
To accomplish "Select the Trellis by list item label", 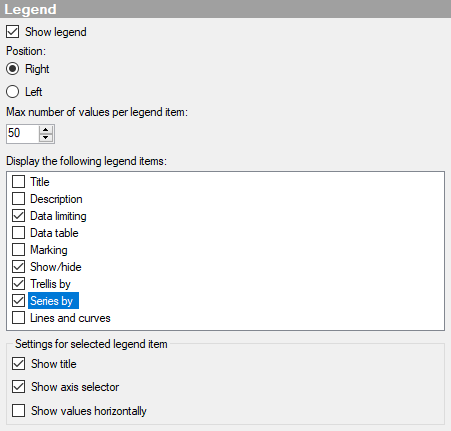I will [50, 284].
